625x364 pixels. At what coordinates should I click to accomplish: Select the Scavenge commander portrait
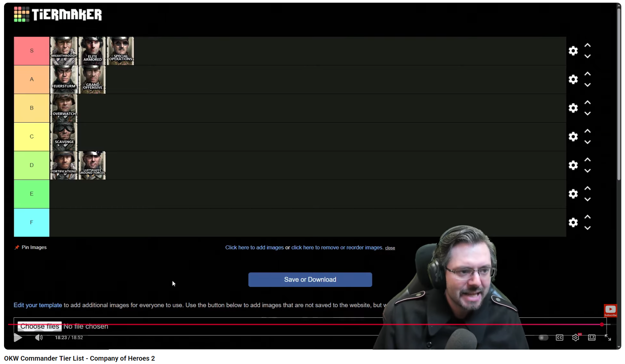tap(64, 137)
